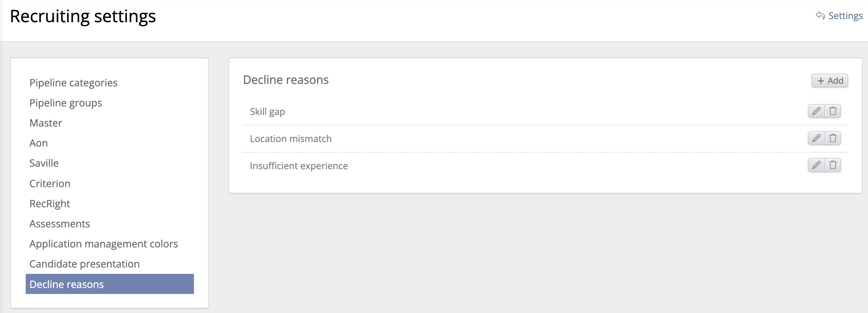Select the Aon menu item
The height and width of the screenshot is (313, 868).
tap(39, 143)
